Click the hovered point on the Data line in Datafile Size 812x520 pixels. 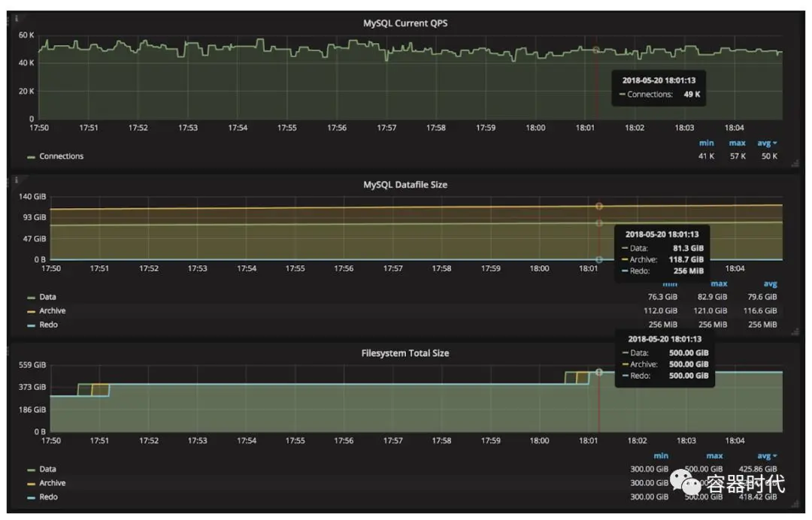pos(598,223)
